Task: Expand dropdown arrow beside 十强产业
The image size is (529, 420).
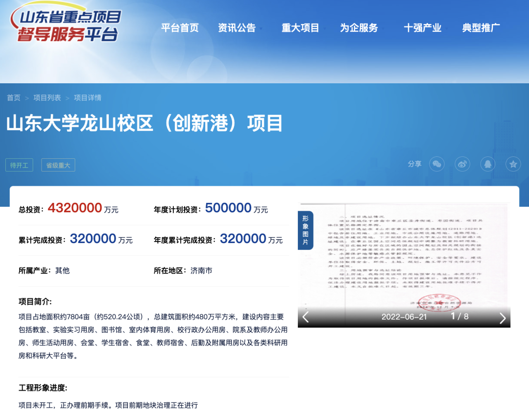Action: 447,29
